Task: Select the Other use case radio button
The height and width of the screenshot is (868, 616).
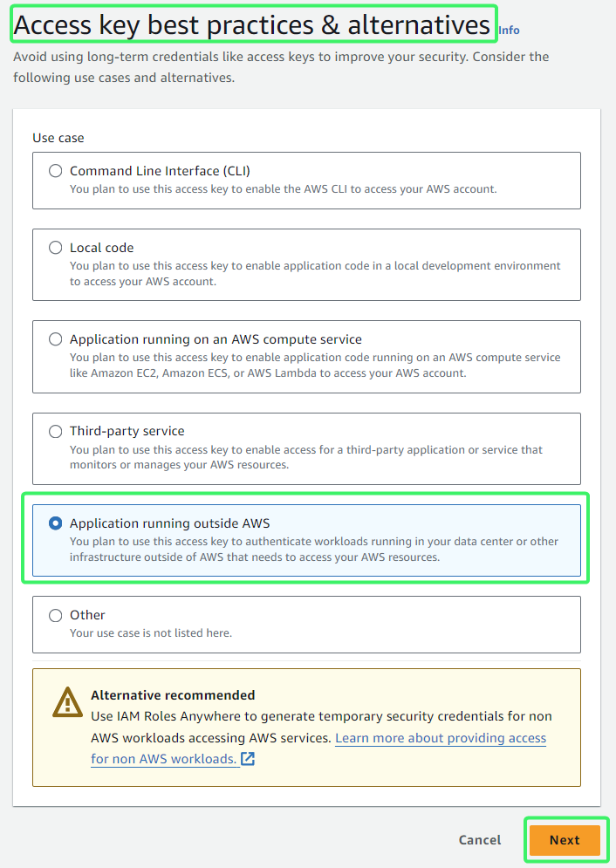Action: pyautogui.click(x=55, y=615)
